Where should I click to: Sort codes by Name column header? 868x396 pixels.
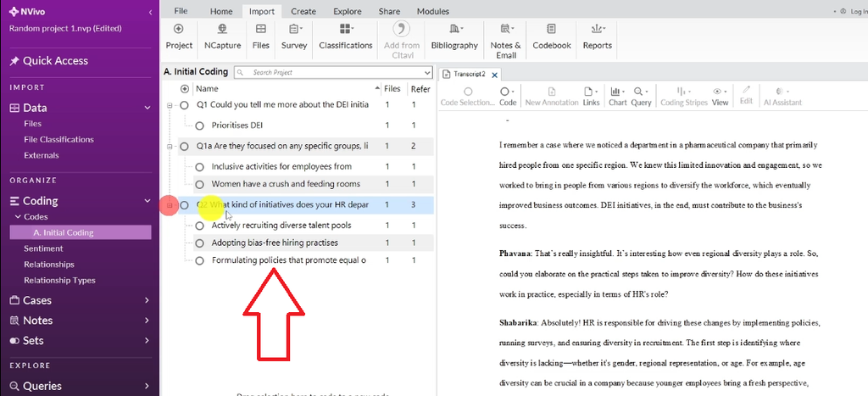coord(207,89)
